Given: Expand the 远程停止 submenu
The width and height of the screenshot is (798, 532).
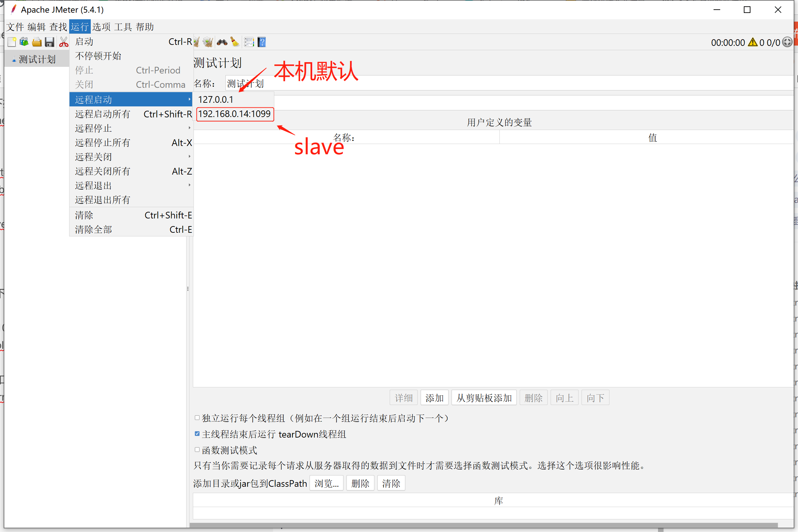Looking at the screenshot, I should coord(131,128).
